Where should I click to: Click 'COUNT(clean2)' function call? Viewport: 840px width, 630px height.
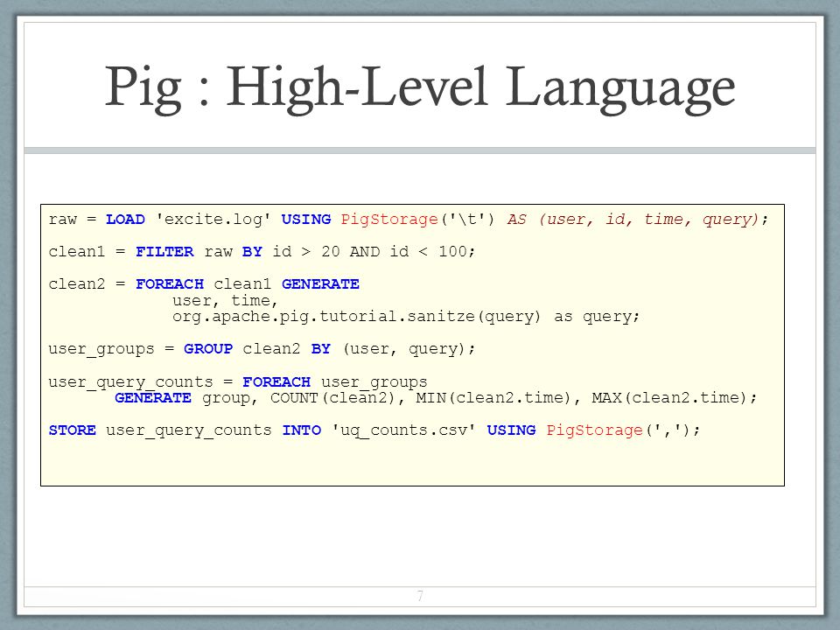click(x=332, y=398)
